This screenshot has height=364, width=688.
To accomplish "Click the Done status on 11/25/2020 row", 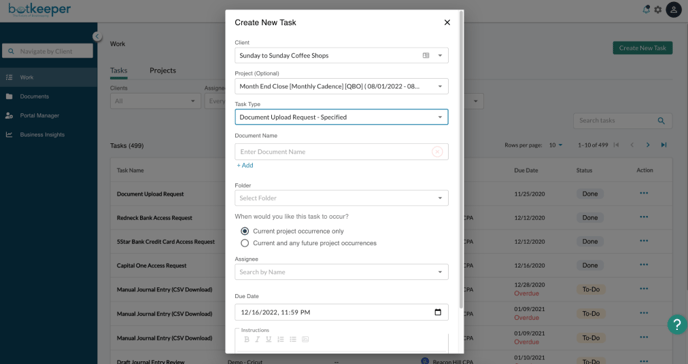I will point(590,194).
